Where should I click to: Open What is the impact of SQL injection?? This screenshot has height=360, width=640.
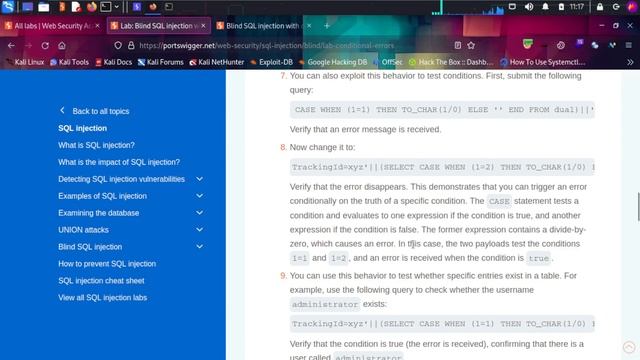pyautogui.click(x=119, y=162)
